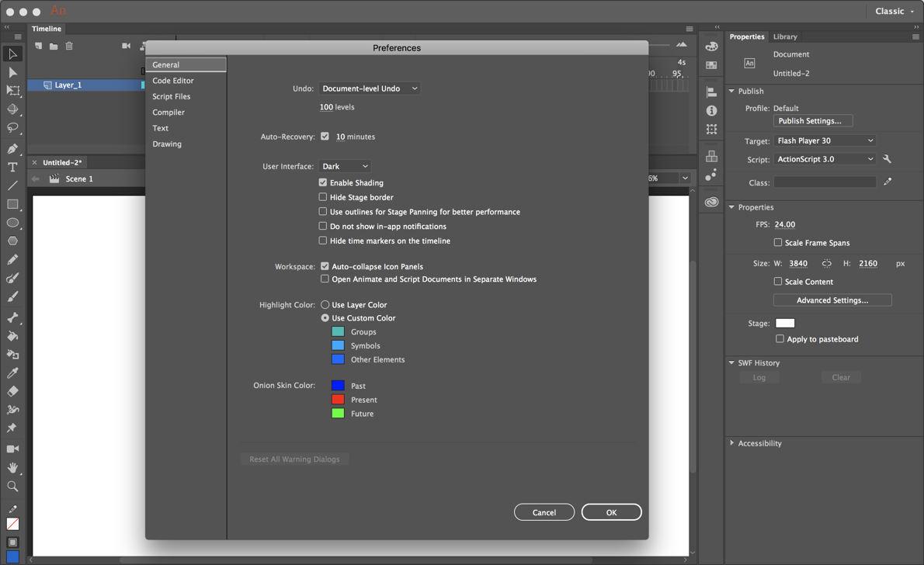Image resolution: width=924 pixels, height=565 pixels.
Task: Activate the Pen tool
Action: click(12, 148)
